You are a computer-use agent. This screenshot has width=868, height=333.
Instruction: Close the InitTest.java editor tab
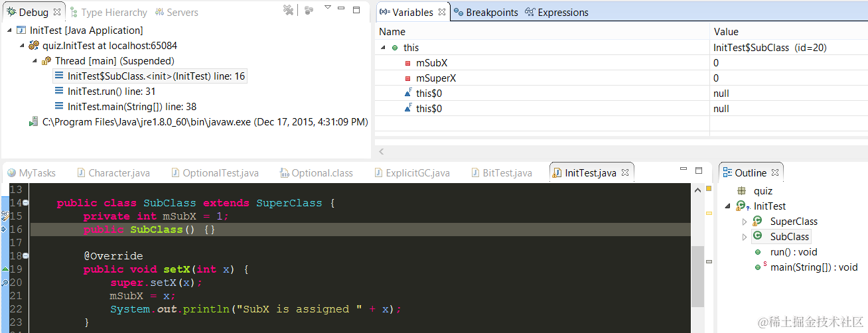(x=624, y=172)
